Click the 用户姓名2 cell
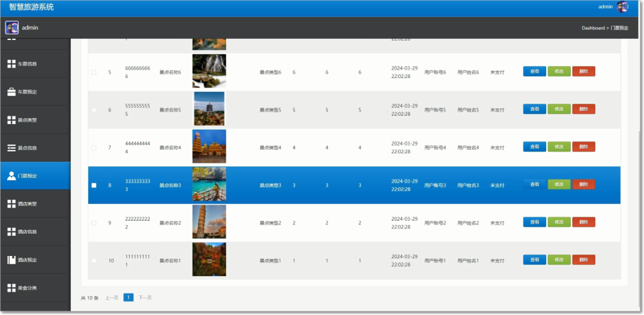 coord(468,223)
